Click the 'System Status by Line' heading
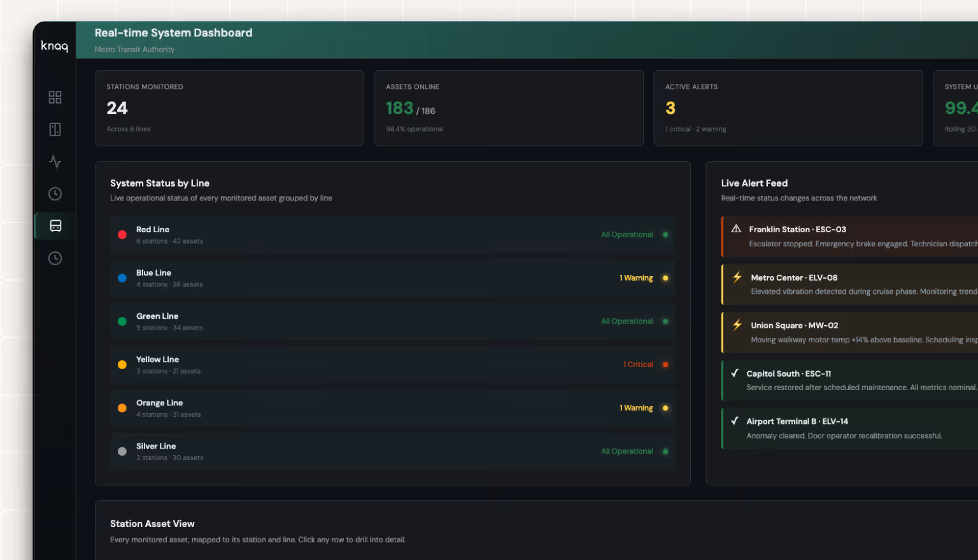This screenshot has height=560, width=978. click(x=160, y=183)
